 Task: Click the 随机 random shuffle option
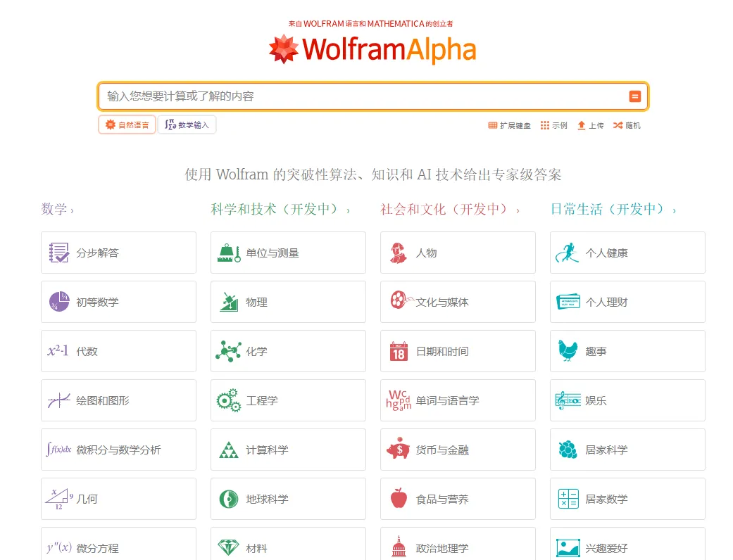coord(627,125)
